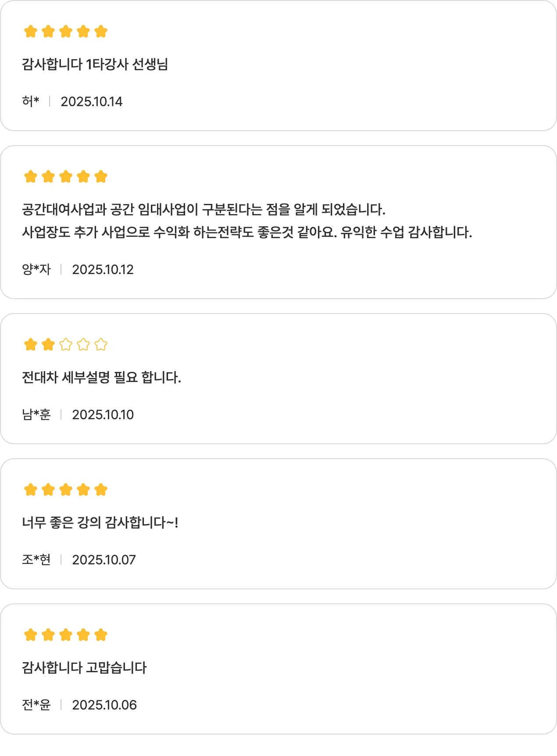Select the review text "감사합니다 고맙습니다"
Screen dimensions: 557x756
[x=84, y=668]
